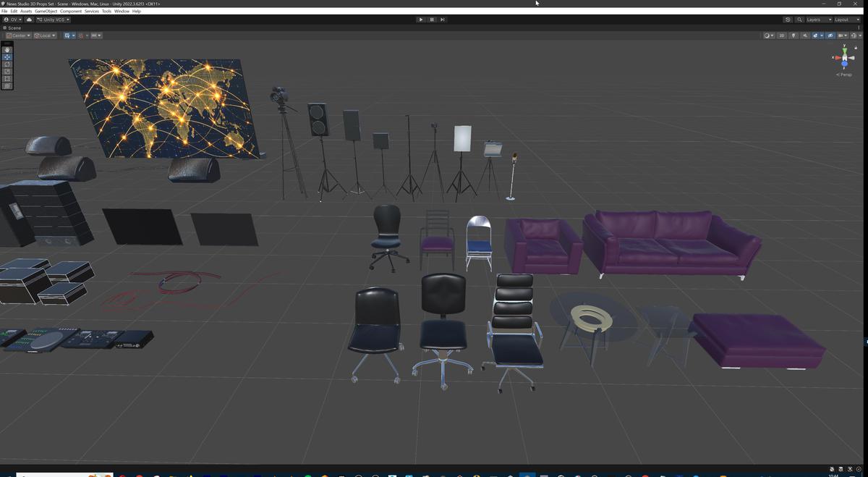Open the Scene tab options menu

point(859,28)
